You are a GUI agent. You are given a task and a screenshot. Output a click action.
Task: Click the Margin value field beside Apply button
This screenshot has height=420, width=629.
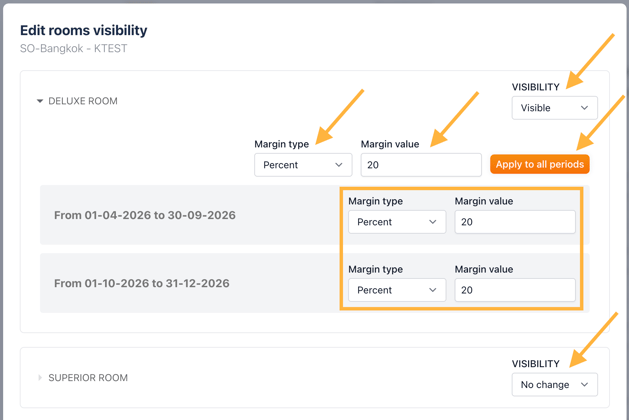pyautogui.click(x=420, y=165)
